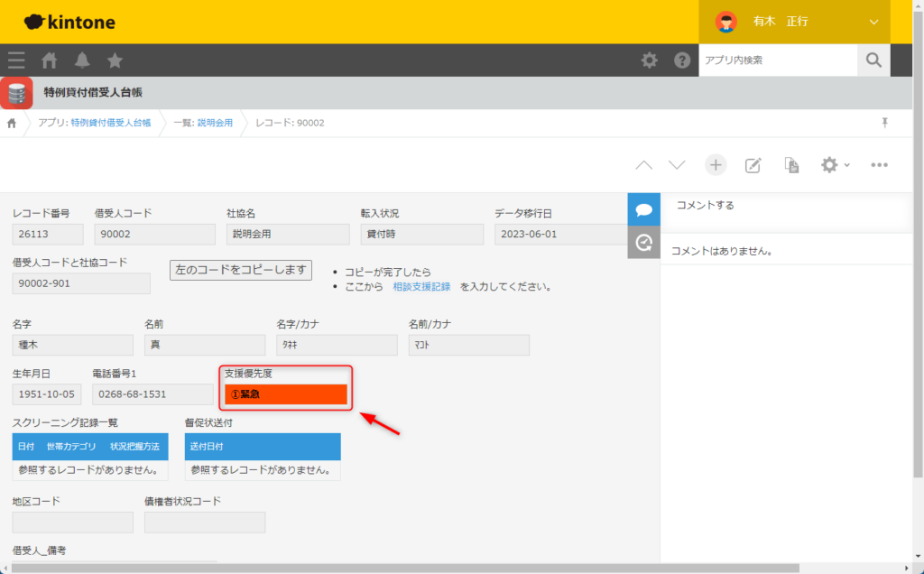This screenshot has width=924, height=574.
Task: Open the hamburger navigation menu
Action: pyautogui.click(x=16, y=60)
